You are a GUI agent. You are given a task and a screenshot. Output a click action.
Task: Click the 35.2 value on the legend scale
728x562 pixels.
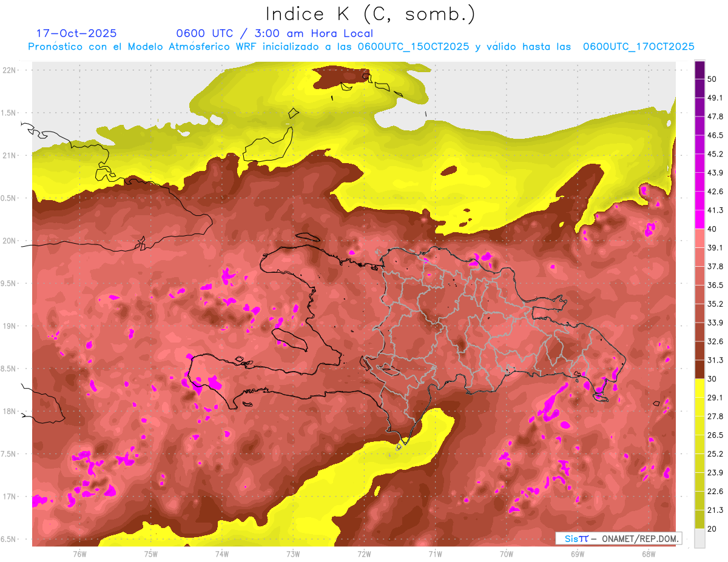click(715, 304)
